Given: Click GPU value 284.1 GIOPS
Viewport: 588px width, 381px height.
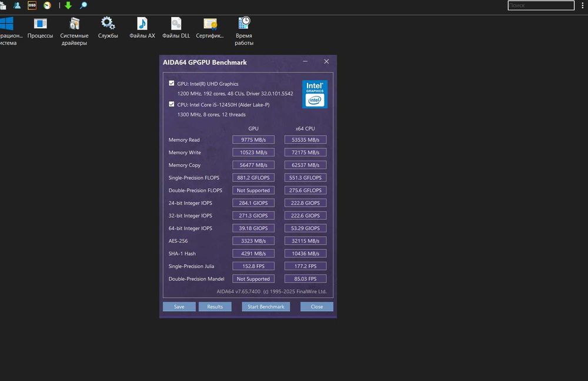Looking at the screenshot, I should [253, 203].
